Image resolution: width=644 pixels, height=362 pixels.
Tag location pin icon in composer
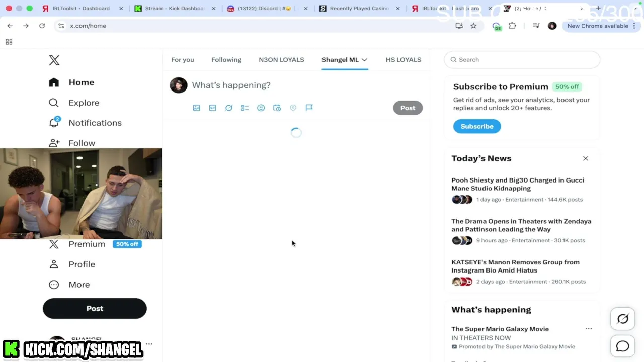[293, 108]
